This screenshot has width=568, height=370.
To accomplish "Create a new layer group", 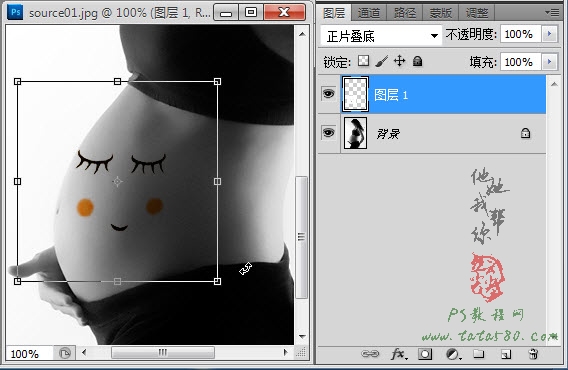I will 479,353.
